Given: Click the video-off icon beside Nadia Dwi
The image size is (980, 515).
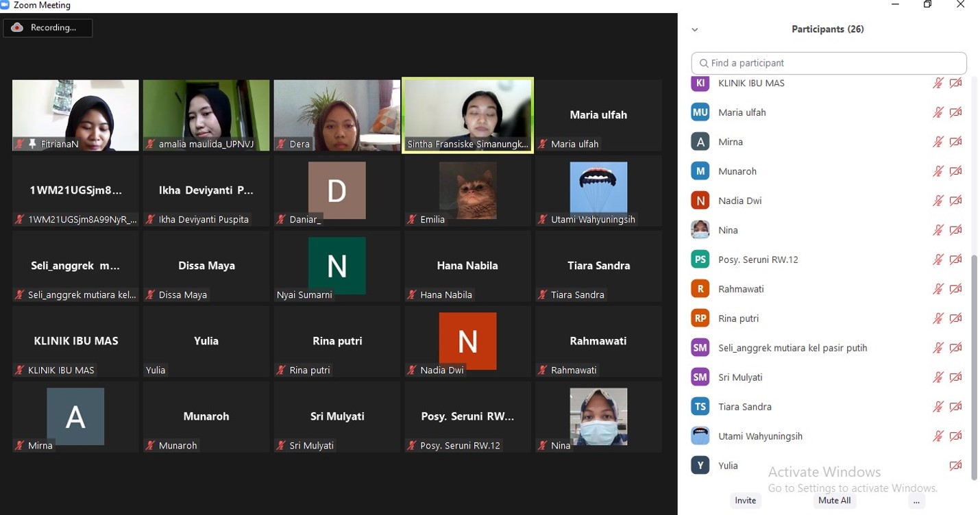Looking at the screenshot, I should (955, 201).
